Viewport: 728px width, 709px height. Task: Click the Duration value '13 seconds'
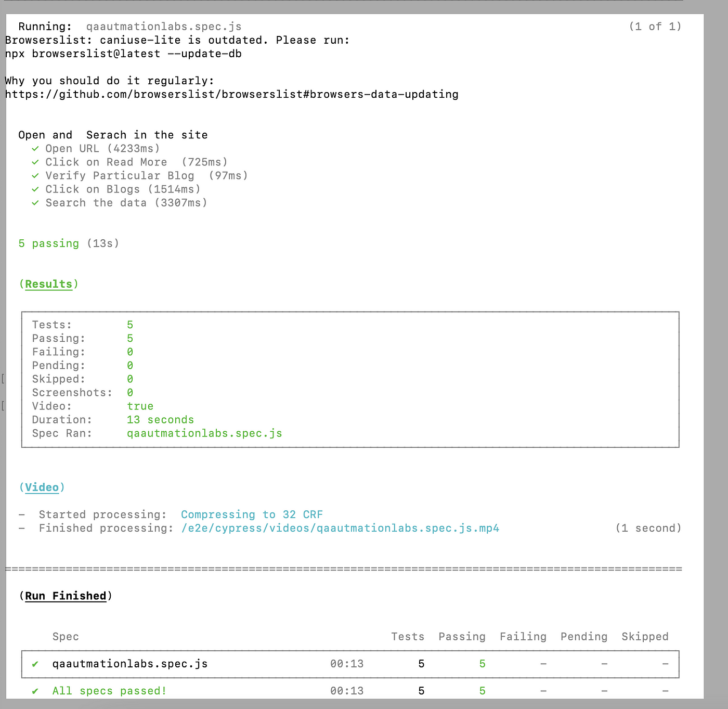pos(161,419)
